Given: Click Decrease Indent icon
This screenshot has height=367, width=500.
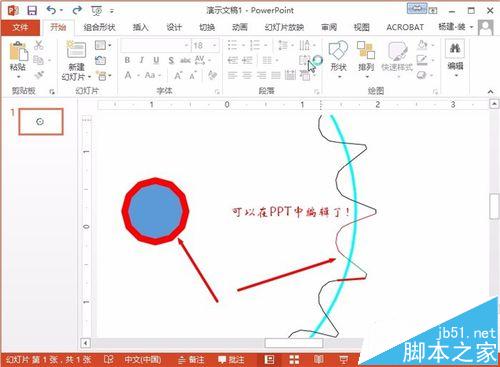Looking at the screenshot, I should tap(232, 60).
